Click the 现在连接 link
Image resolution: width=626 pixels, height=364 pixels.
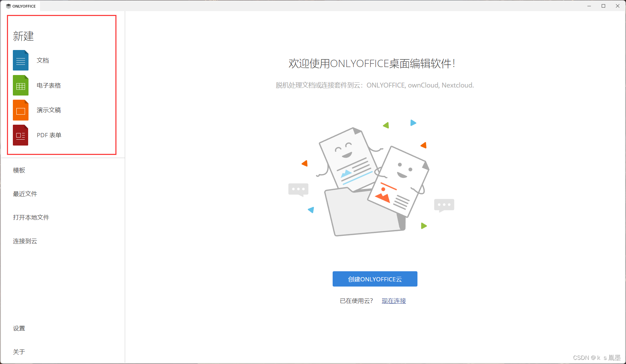click(394, 301)
